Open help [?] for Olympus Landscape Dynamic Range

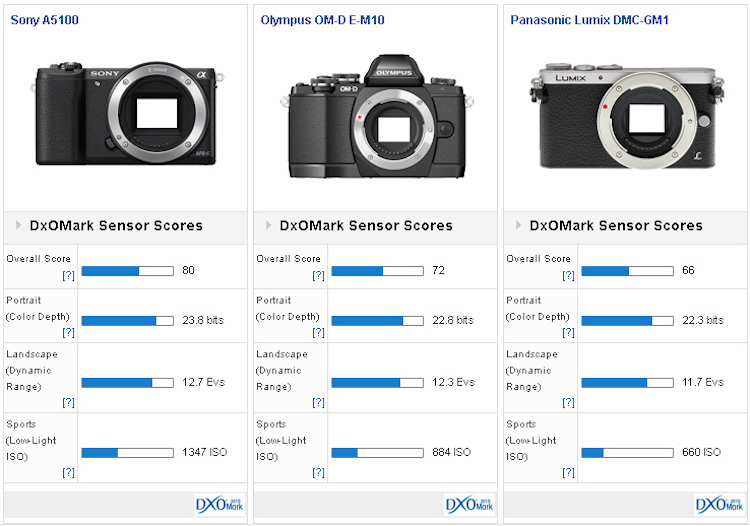(x=318, y=402)
